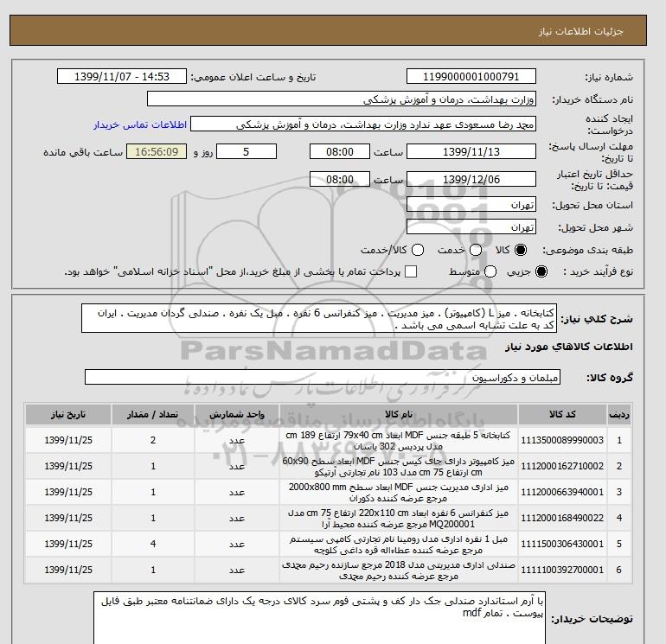Viewport: 666px width, 644px height.
Task: Click item code 1113500089990003
Action: 562,440
